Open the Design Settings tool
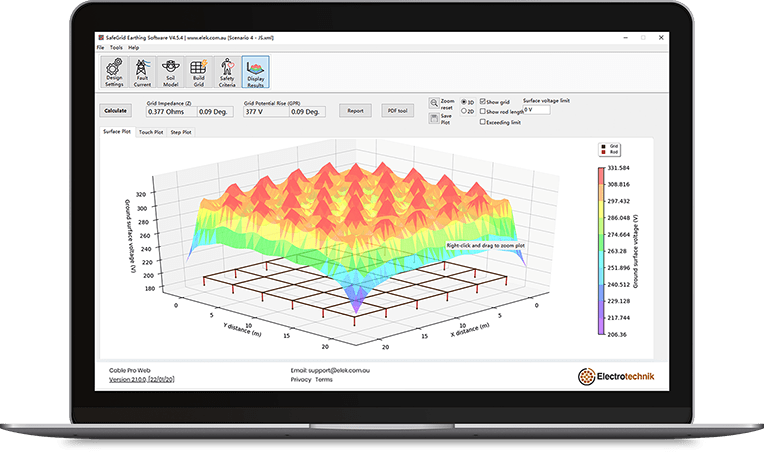 [115, 72]
